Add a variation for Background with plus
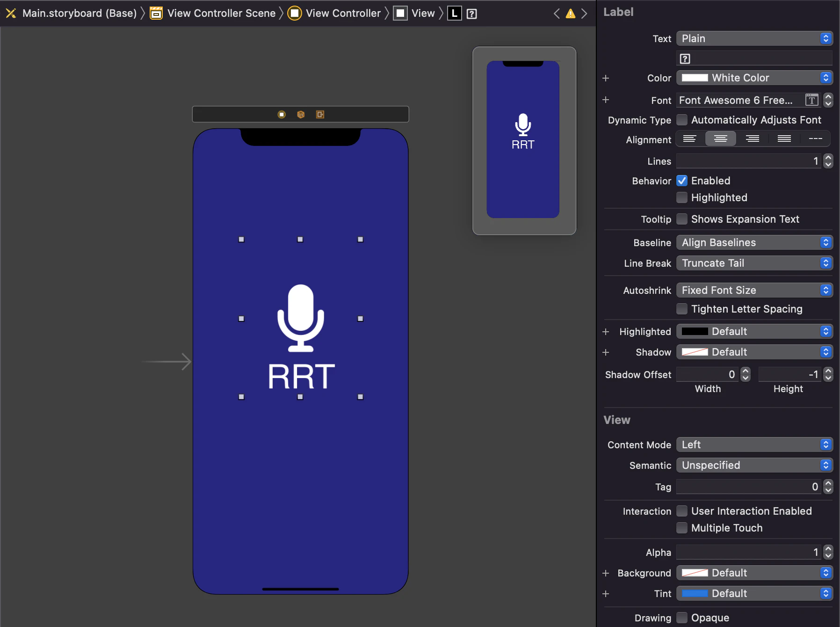 (x=606, y=573)
